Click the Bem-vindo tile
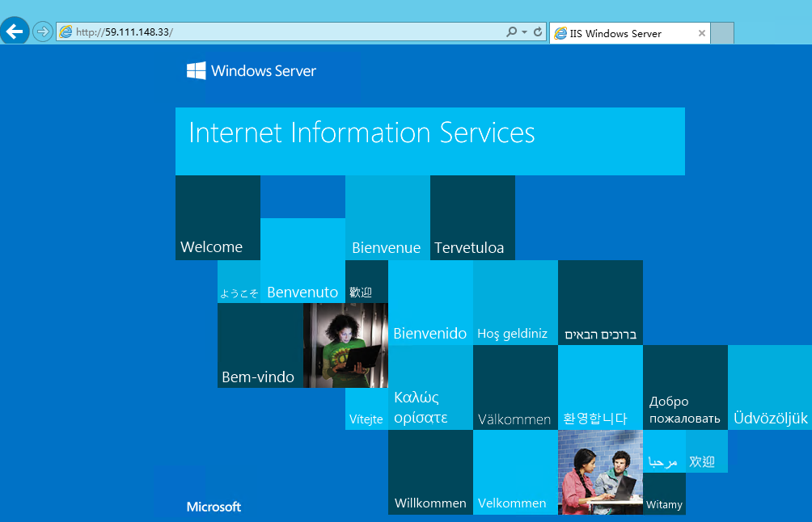The height and width of the screenshot is (522, 812). 260,345
